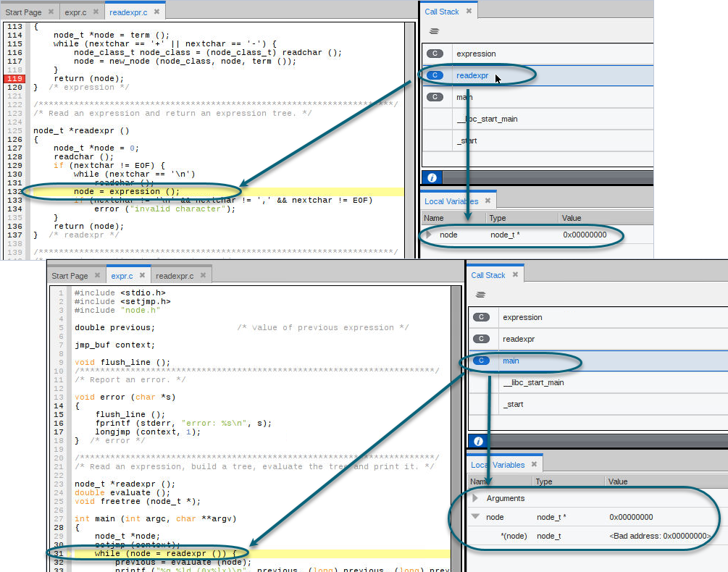Select the _start frame in upper Call Stack
The width and height of the screenshot is (728, 572).
click(x=467, y=140)
